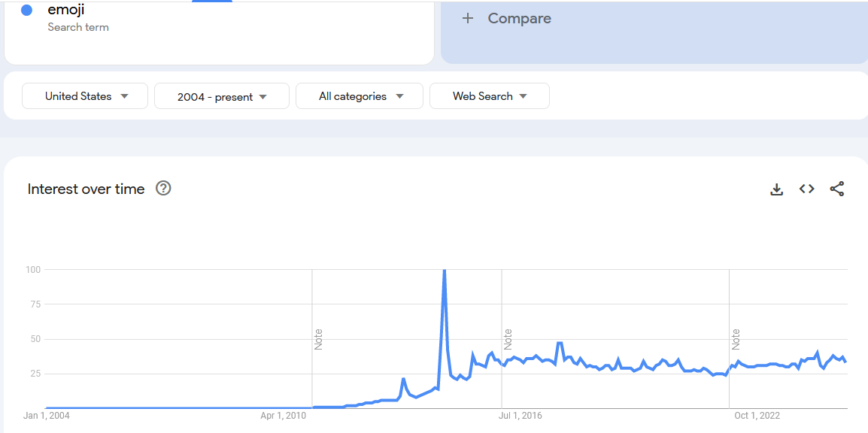Viewport: 868px width, 433px height.
Task: Click the Search term label under emoji
Action: 78,27
